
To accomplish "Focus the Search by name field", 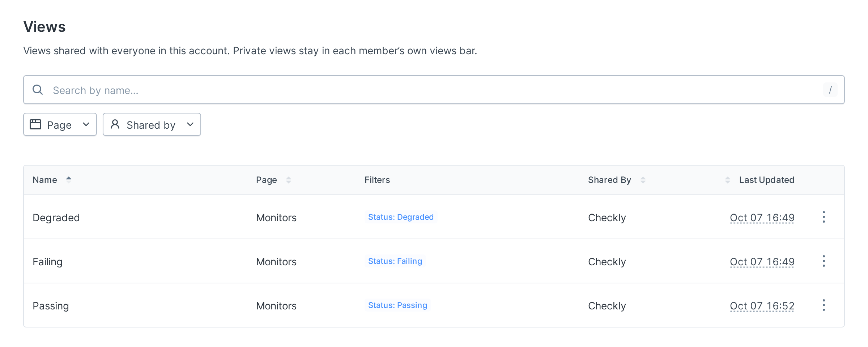I will click(x=434, y=90).
